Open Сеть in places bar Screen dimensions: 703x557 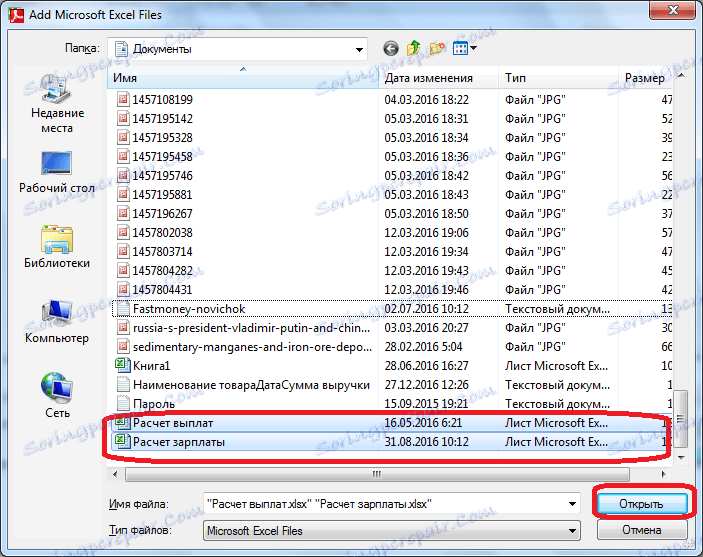coord(57,396)
